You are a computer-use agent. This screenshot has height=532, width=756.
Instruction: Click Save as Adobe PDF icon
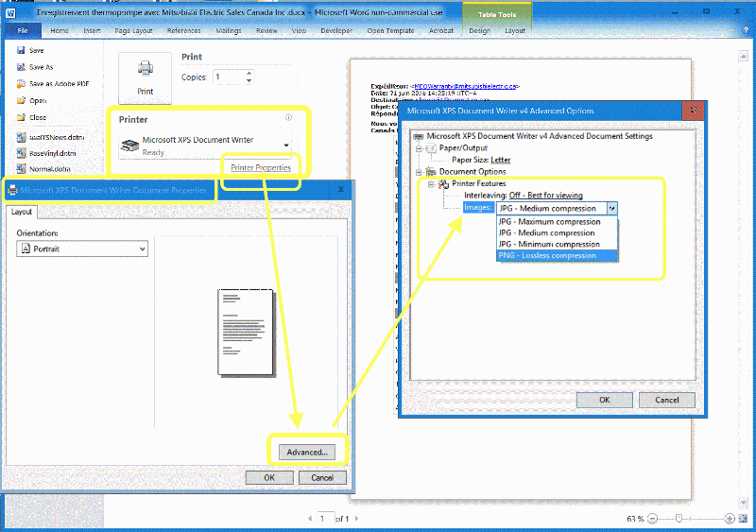coord(20,84)
